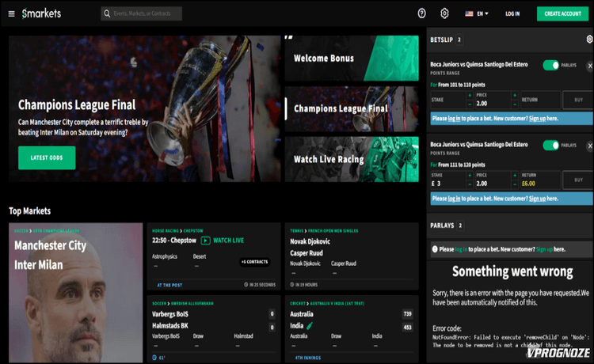Increase stake on the 111 to 120 points bet
Image resolution: width=594 pixels, height=364 pixels.
coord(470,175)
